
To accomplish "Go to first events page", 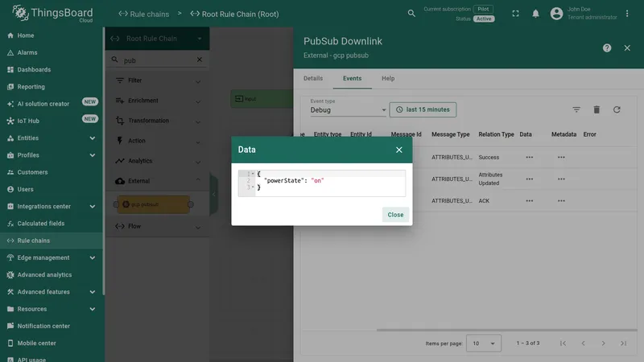I will click(x=563, y=343).
